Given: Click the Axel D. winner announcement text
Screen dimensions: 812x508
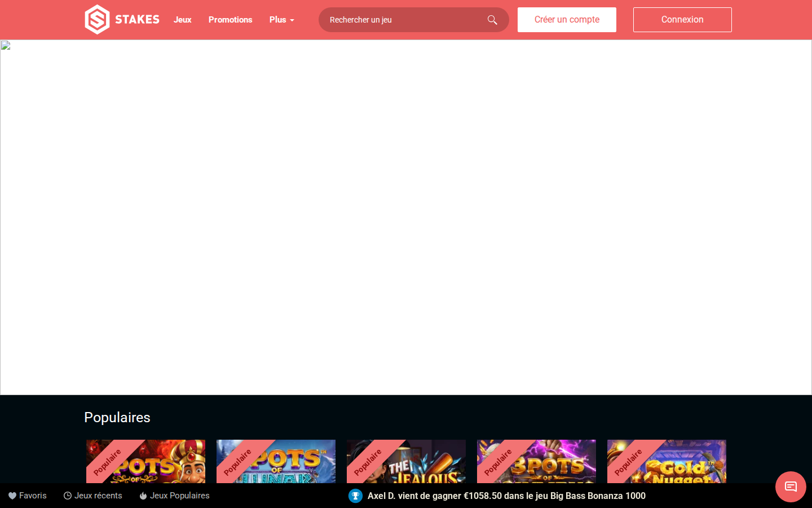Looking at the screenshot, I should (506, 496).
